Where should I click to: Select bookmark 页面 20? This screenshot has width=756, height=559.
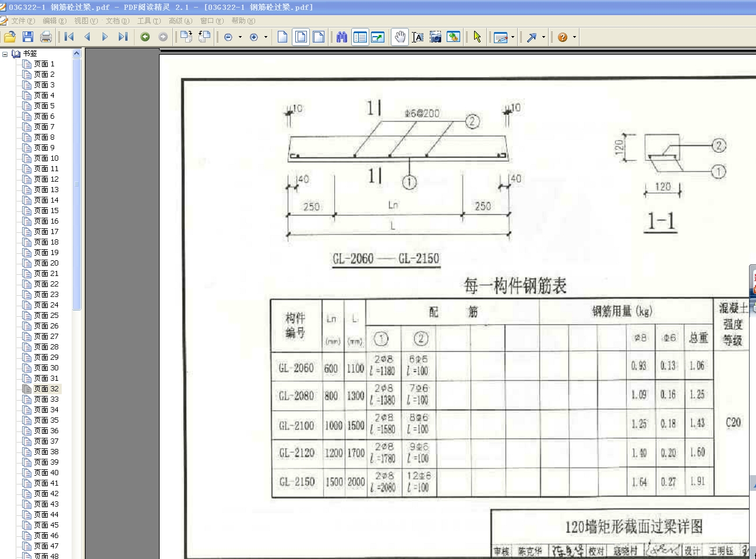pyautogui.click(x=46, y=263)
